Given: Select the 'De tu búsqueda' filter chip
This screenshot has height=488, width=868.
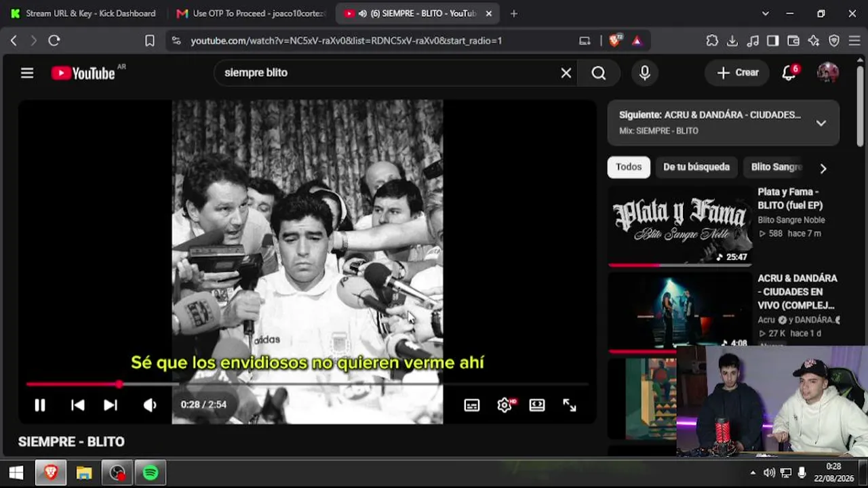Looking at the screenshot, I should 696,167.
